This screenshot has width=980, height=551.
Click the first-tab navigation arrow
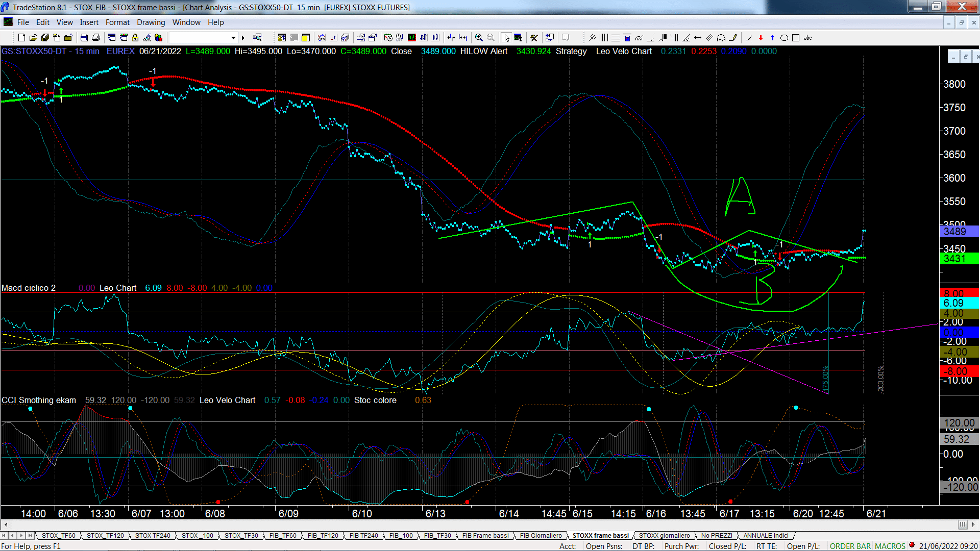[x=4, y=535]
